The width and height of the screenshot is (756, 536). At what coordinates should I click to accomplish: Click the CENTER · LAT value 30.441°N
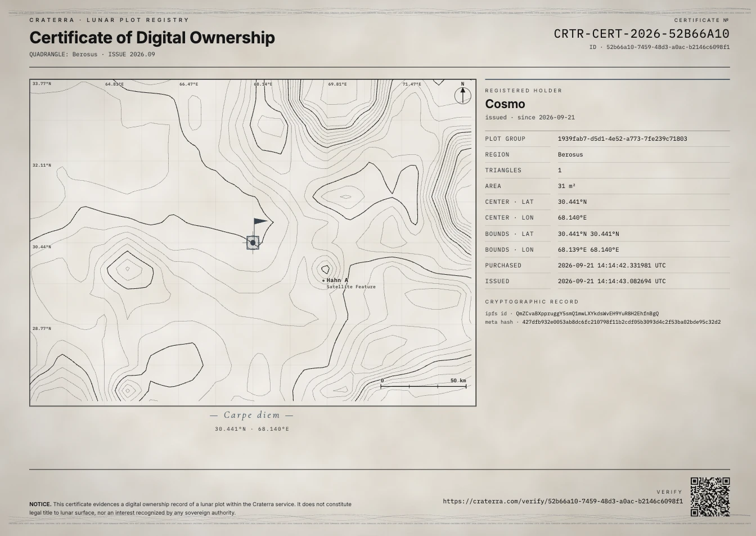click(x=572, y=202)
